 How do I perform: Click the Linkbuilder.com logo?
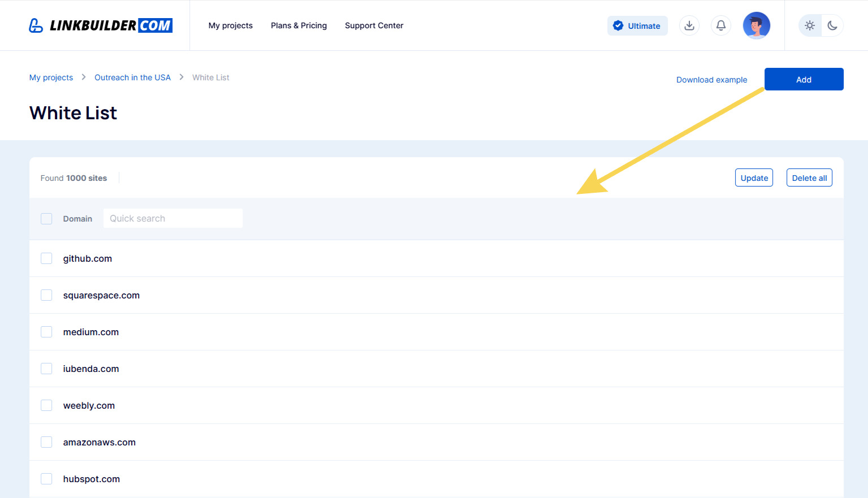click(x=100, y=25)
